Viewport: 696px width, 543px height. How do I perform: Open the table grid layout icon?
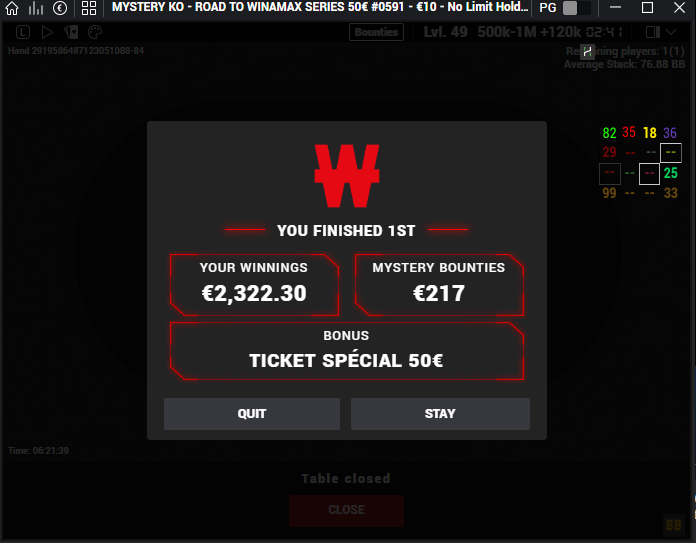click(89, 8)
